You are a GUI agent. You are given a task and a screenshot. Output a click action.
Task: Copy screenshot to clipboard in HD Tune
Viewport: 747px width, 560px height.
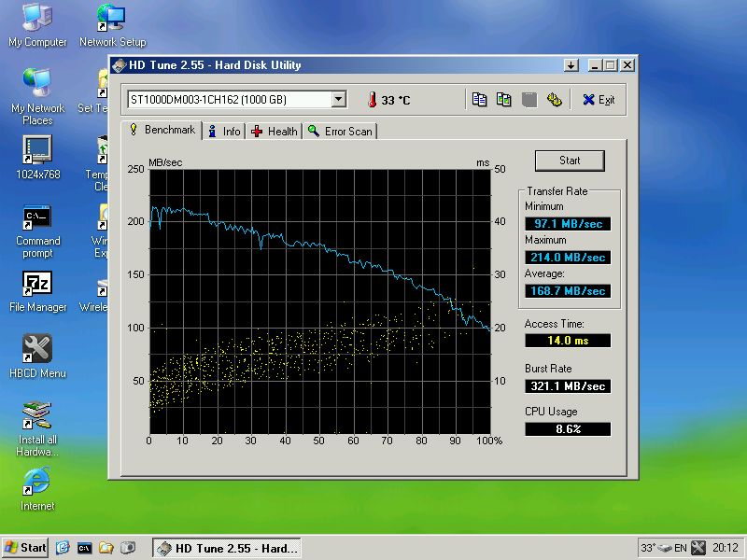(x=504, y=100)
